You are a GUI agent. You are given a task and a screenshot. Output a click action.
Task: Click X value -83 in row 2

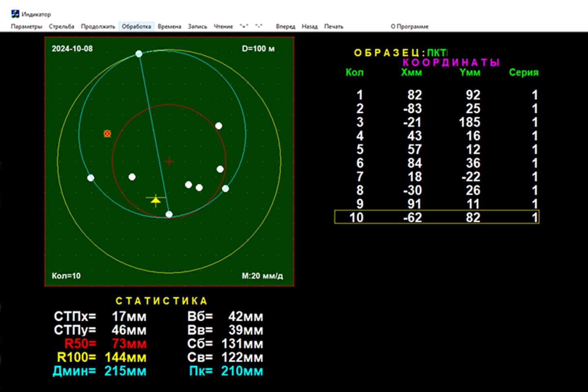[x=412, y=109]
